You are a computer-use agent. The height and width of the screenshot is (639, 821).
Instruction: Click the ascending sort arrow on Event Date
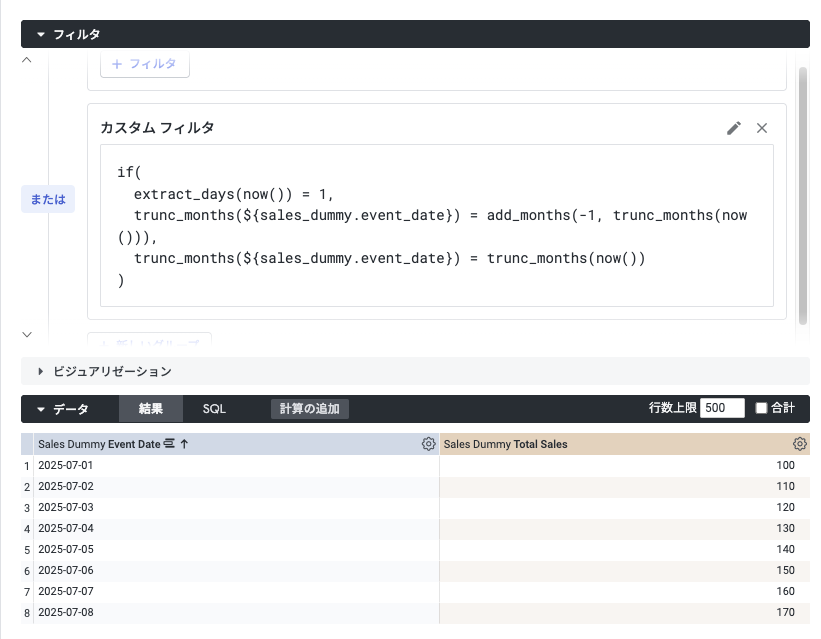(x=184, y=444)
